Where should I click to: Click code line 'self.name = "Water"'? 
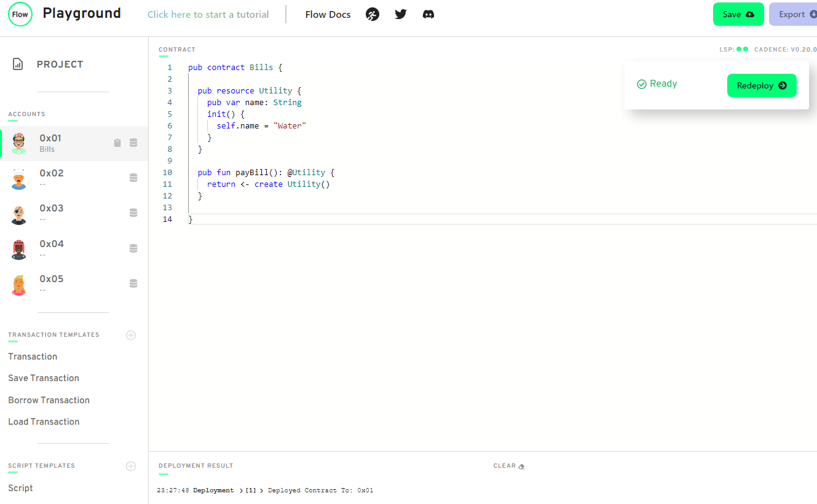click(x=261, y=125)
